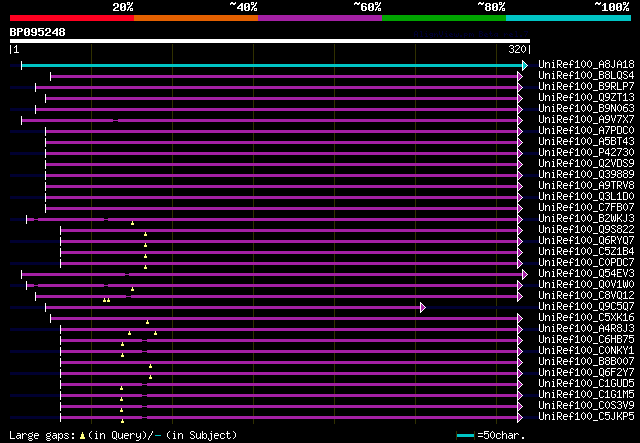
Task: Click the yellow gap marker in B2WKJ3 row
Action: (x=132, y=223)
